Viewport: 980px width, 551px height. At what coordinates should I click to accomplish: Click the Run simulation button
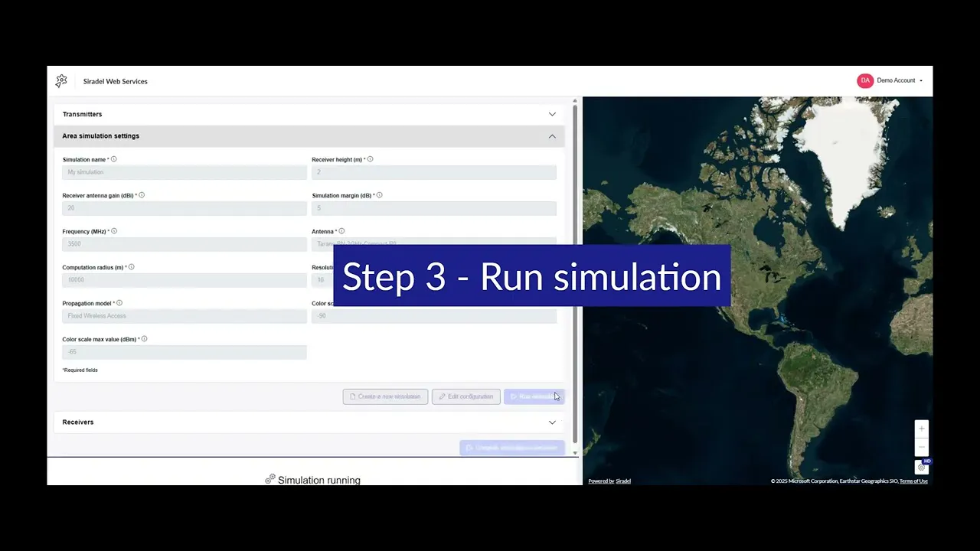click(x=534, y=396)
